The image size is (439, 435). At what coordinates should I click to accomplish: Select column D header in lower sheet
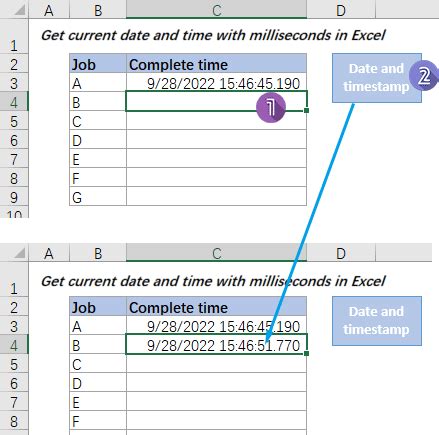(341, 253)
